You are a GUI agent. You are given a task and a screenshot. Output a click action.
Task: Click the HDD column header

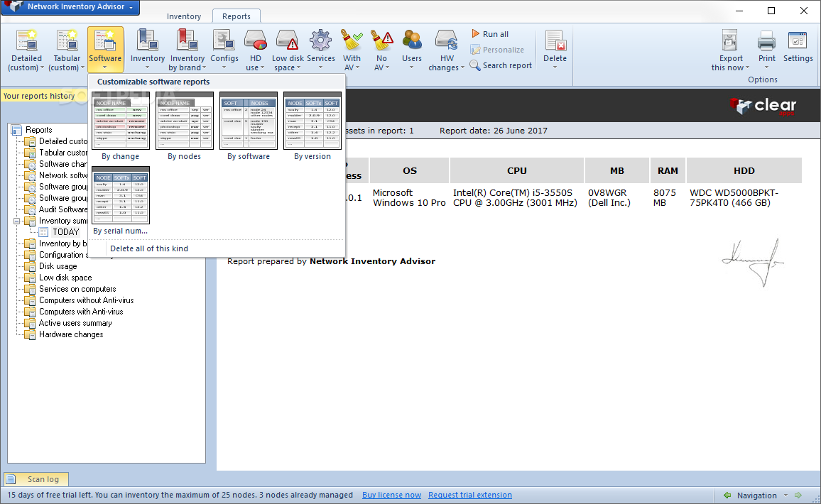[744, 170]
